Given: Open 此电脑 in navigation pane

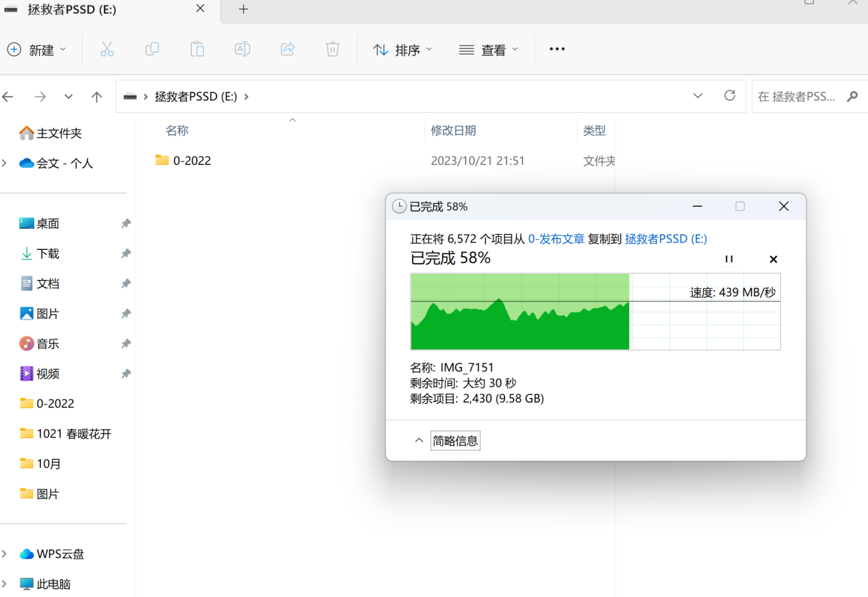Looking at the screenshot, I should 45,585.
